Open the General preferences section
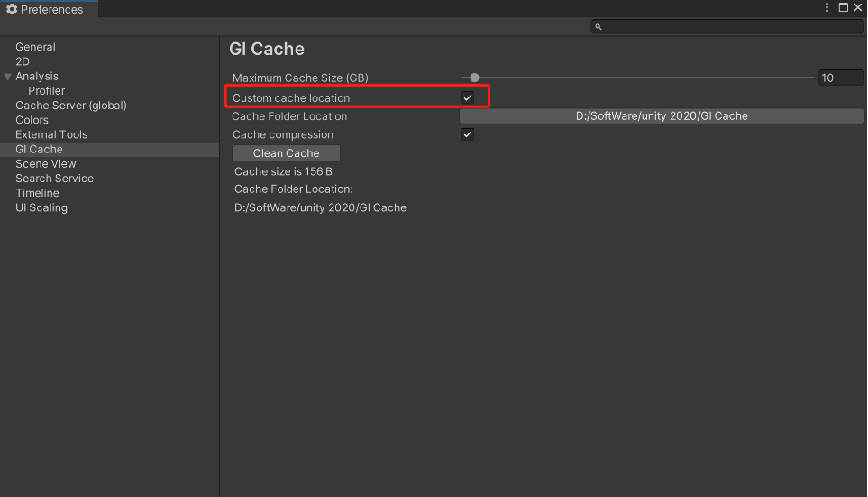This screenshot has width=868, height=497. click(x=35, y=47)
